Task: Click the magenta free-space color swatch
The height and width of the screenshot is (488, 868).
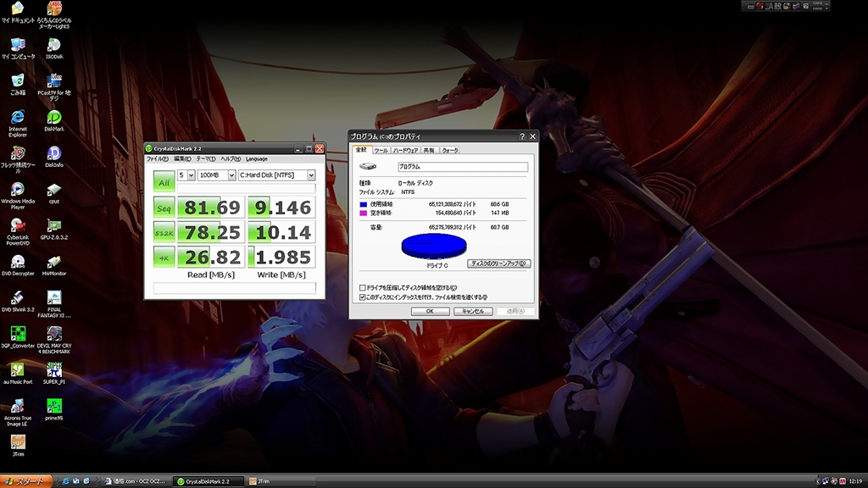Action: click(x=363, y=213)
